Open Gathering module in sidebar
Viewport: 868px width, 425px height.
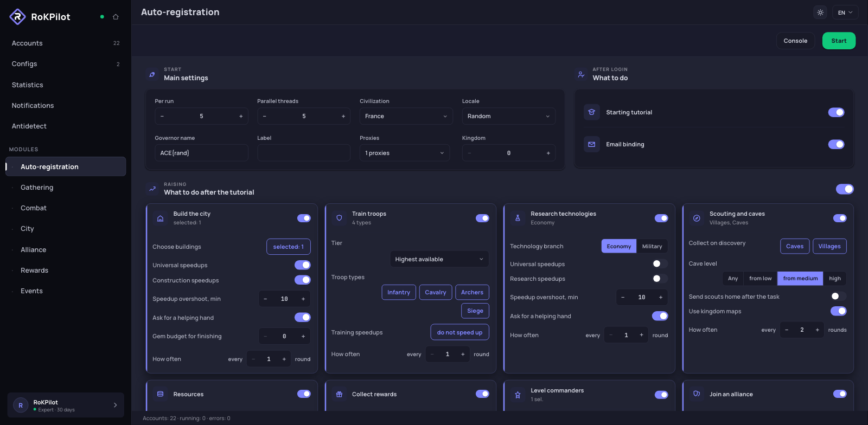(x=37, y=188)
